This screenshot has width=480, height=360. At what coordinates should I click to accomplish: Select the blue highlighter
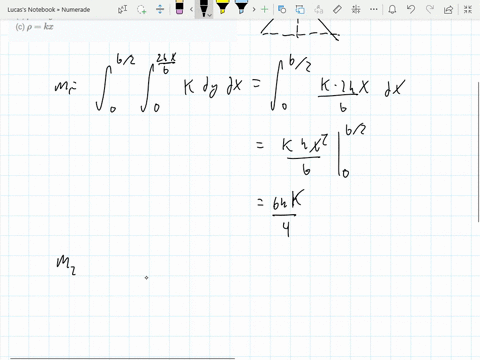(241, 7)
